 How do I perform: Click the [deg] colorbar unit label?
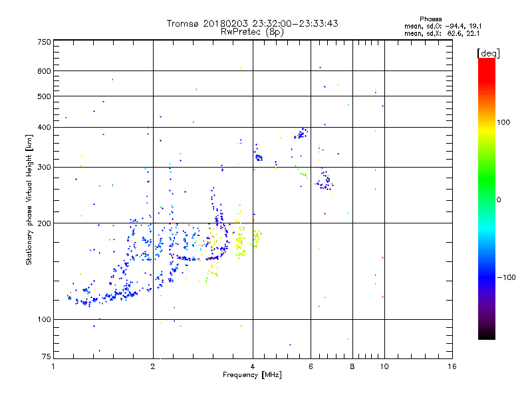point(488,53)
